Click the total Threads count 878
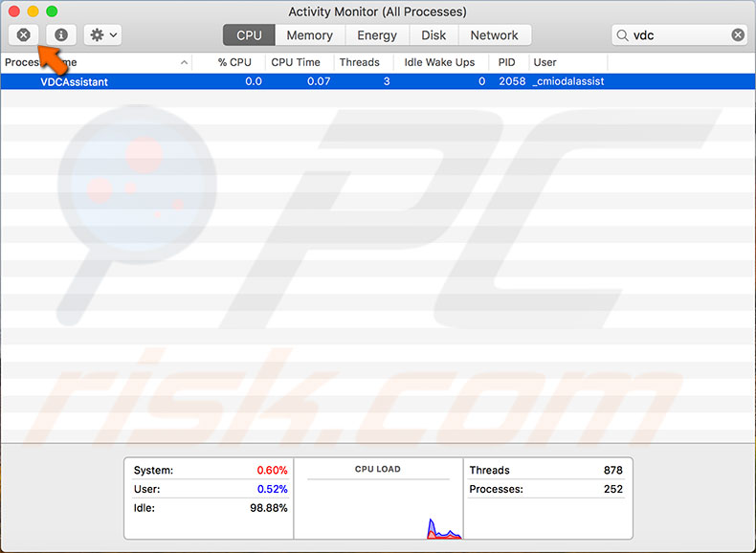 [613, 470]
